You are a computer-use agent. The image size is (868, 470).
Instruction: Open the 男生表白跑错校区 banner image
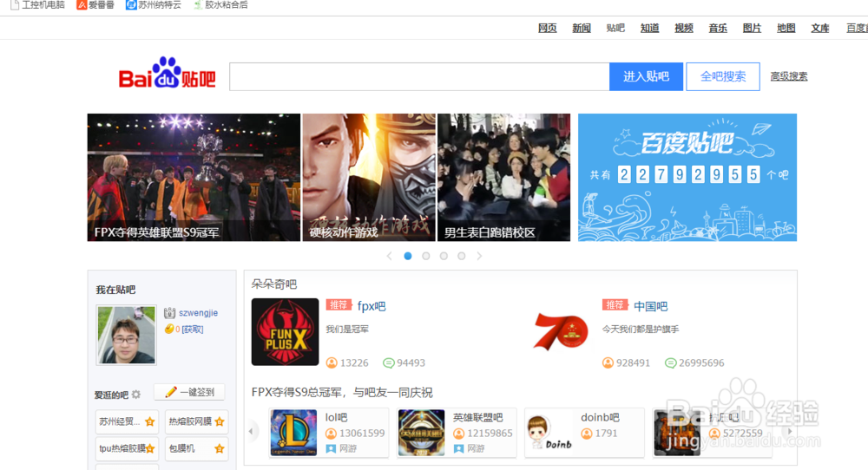click(x=503, y=178)
